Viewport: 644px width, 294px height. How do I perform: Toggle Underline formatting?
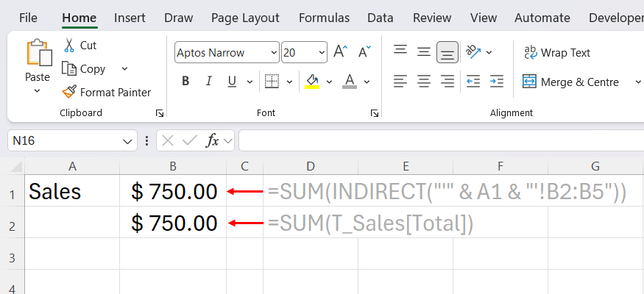point(232,82)
